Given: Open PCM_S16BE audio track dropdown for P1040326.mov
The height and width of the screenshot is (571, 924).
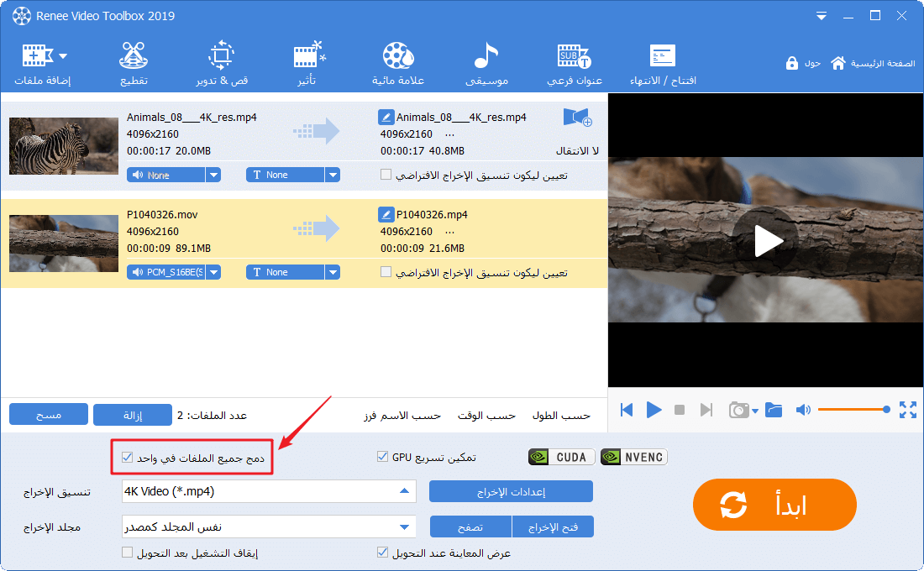Looking at the screenshot, I should pyautogui.click(x=213, y=272).
